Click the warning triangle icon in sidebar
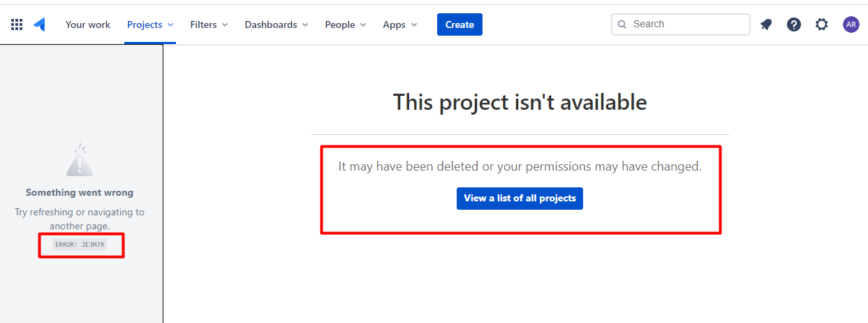Image resolution: width=868 pixels, height=323 pixels. pyautogui.click(x=80, y=159)
